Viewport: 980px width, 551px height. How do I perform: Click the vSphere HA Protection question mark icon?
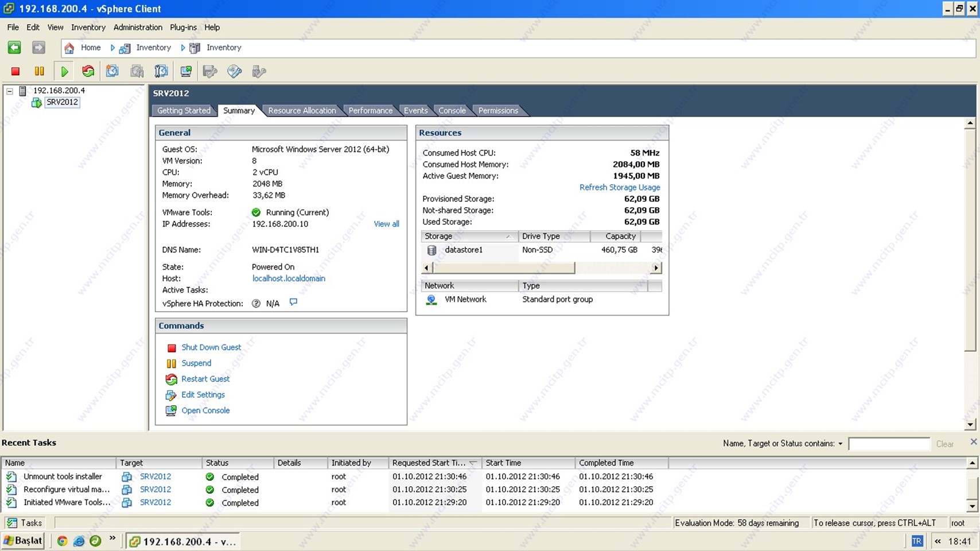pyautogui.click(x=256, y=304)
